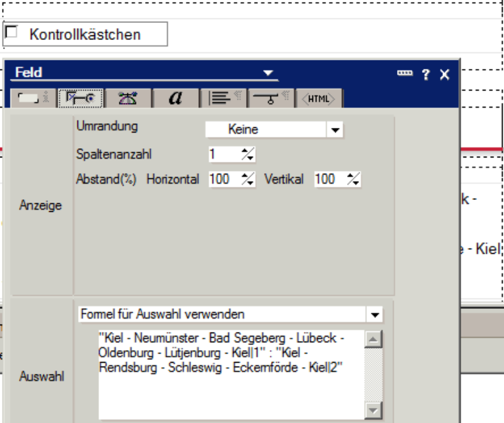Click the formula box scroll down arrow
Screen dimensions: 504x423
pyautogui.click(x=373, y=411)
